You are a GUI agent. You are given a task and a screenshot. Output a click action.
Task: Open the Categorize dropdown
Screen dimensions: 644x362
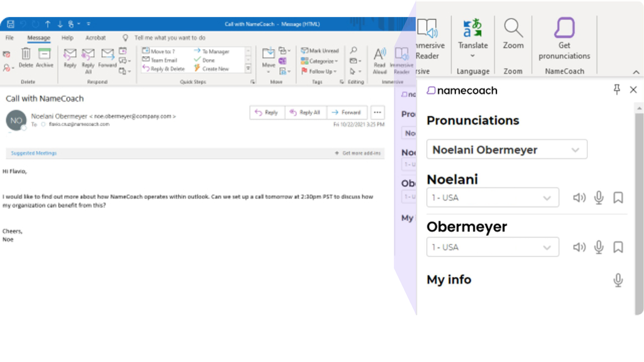[x=319, y=61]
